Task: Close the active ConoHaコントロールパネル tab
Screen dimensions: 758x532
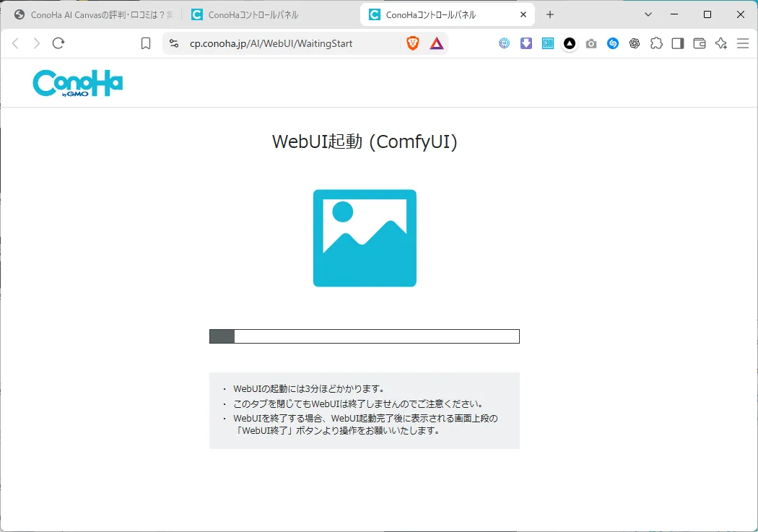Action: click(523, 14)
